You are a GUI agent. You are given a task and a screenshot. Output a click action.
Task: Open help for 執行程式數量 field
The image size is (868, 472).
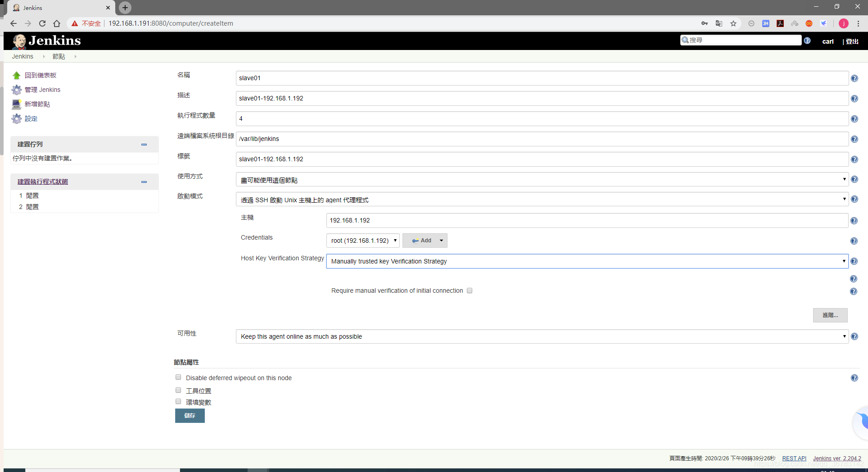pyautogui.click(x=854, y=119)
